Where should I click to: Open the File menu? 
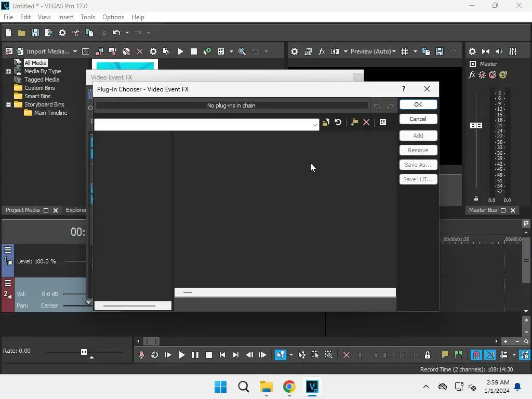[x=8, y=17]
